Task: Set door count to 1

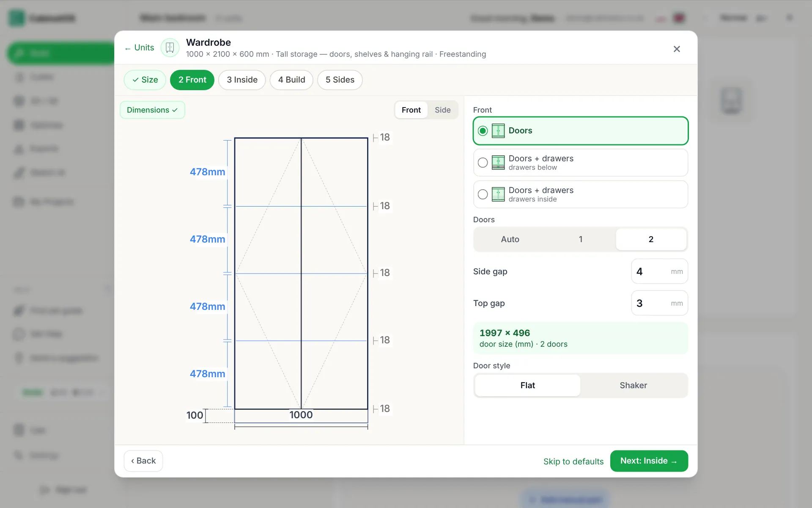Action: tap(581, 240)
